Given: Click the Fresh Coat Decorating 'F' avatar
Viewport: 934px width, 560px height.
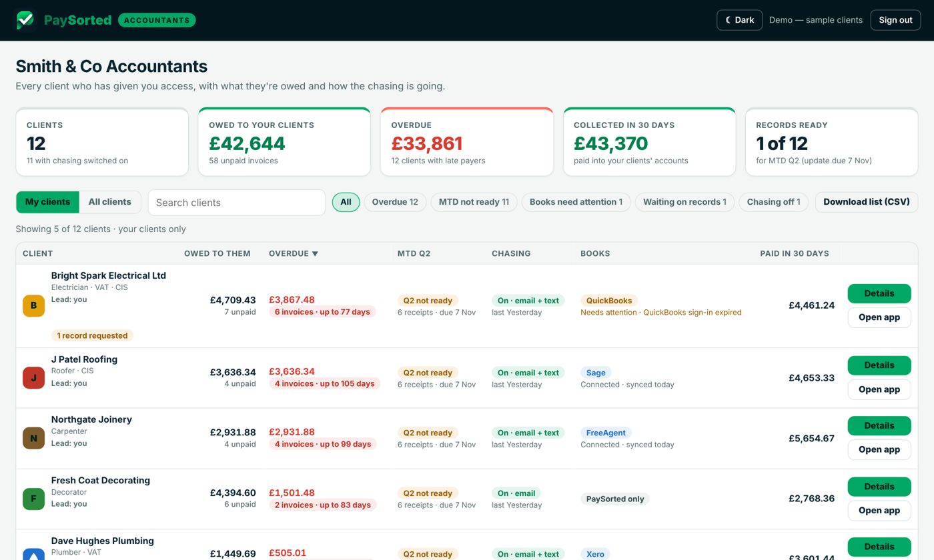Looking at the screenshot, I should pos(34,499).
